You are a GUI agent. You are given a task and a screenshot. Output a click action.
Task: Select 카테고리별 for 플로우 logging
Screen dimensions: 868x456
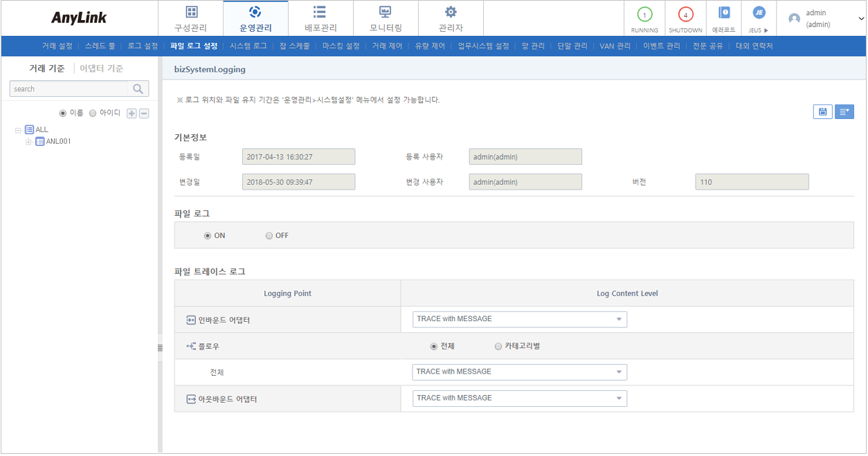tap(498, 345)
